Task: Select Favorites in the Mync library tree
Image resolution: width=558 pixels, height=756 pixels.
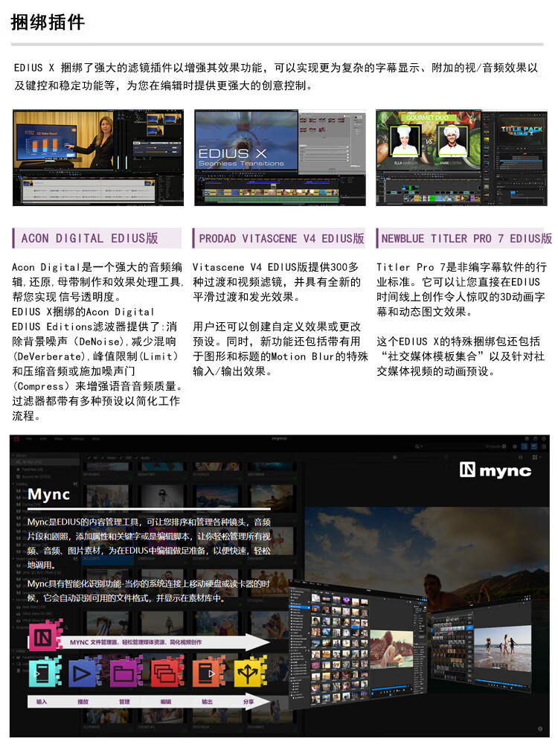Action: [31, 469]
